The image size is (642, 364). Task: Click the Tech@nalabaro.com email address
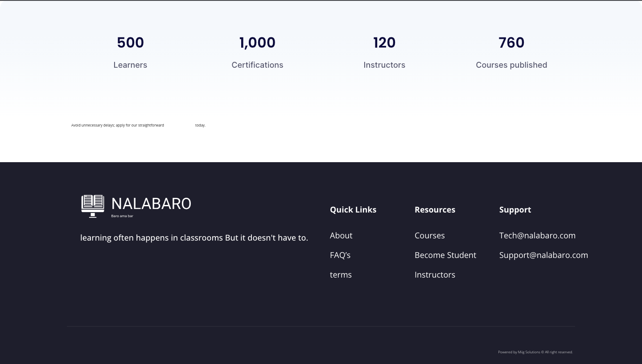pyautogui.click(x=537, y=235)
